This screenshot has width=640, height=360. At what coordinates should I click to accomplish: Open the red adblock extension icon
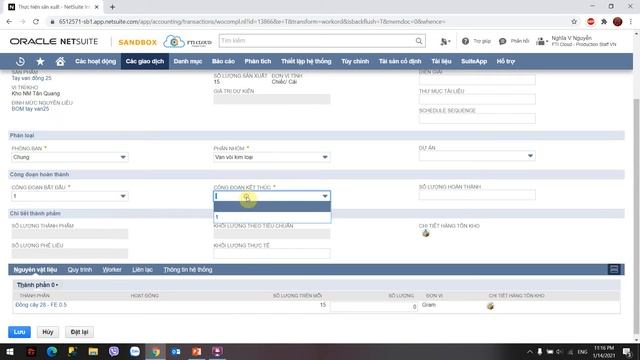click(591, 22)
